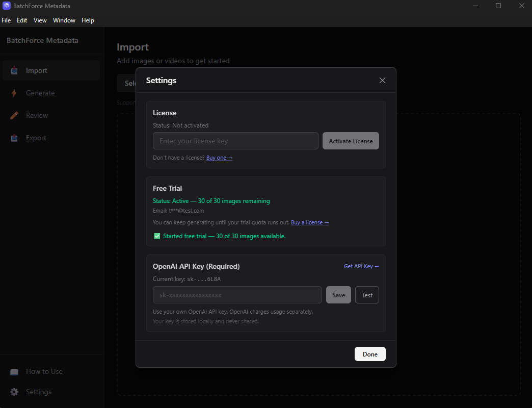Switch to Review using the pencil icon

[14, 115]
